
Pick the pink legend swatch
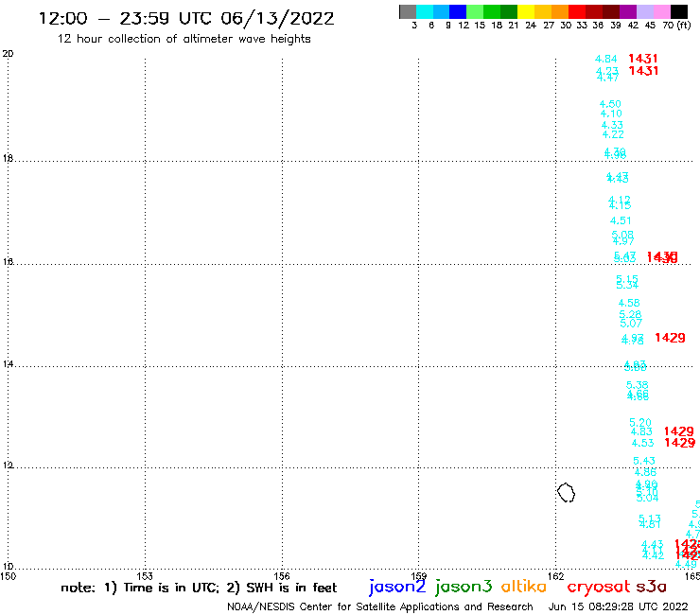point(661,11)
